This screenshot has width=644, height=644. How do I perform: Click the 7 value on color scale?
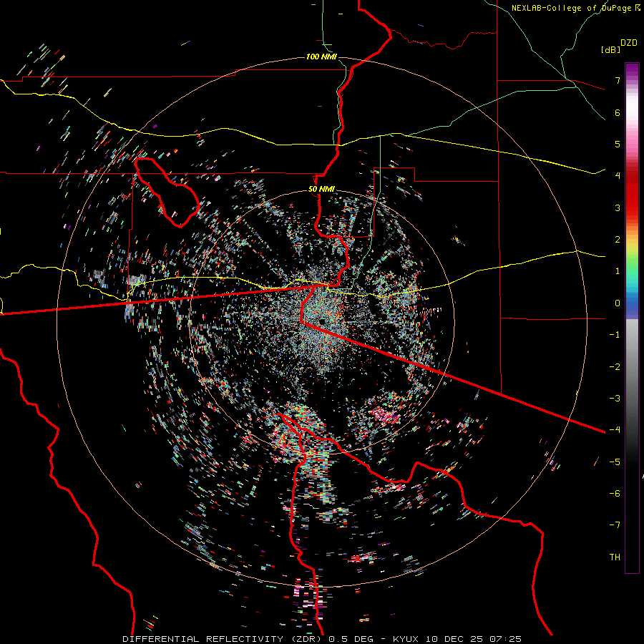tap(618, 80)
